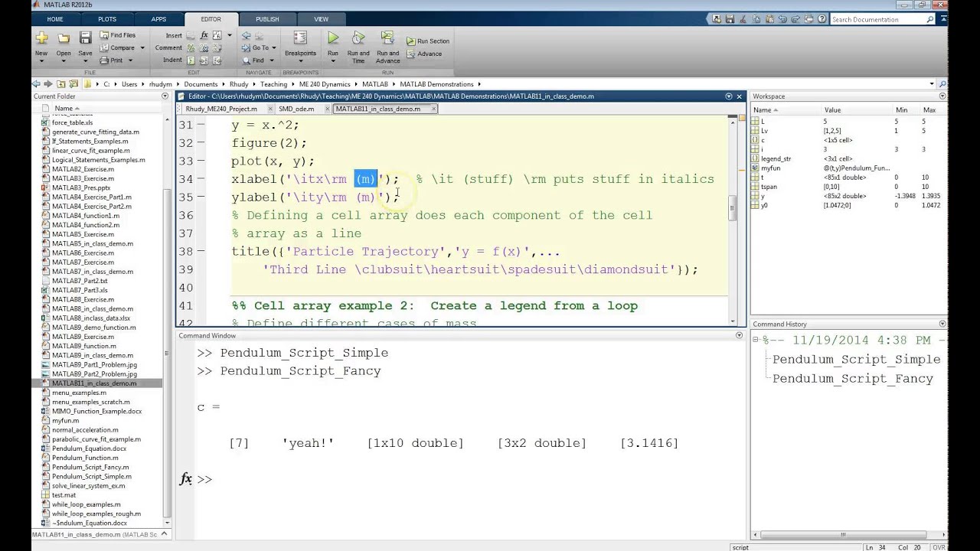Switch to the HOME ribbon tab

tap(55, 19)
